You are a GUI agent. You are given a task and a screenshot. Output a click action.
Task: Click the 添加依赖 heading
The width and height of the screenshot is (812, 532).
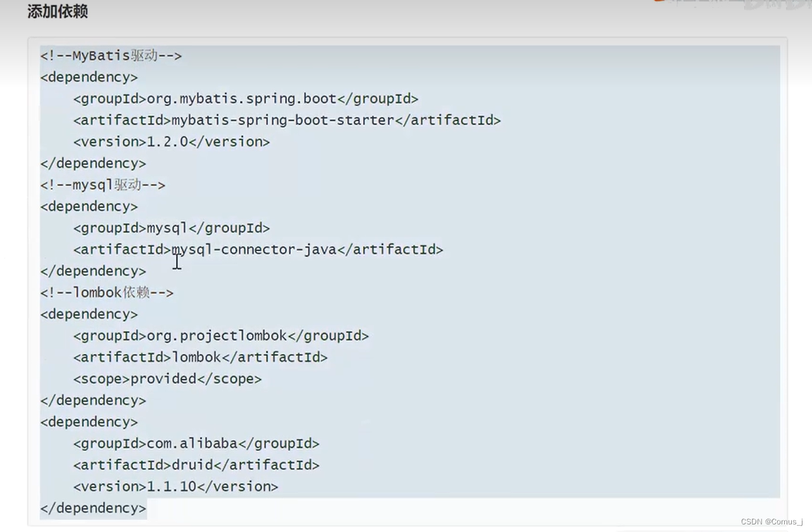tap(58, 11)
